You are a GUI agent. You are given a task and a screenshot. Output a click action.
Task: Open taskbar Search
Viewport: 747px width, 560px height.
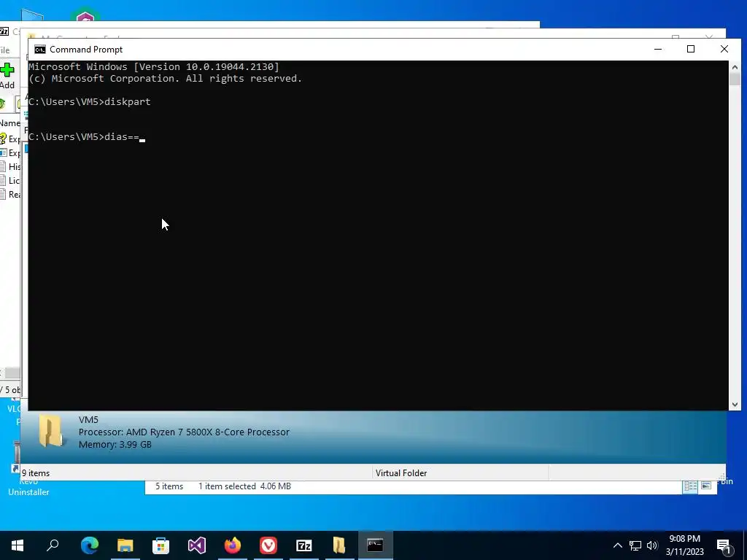click(53, 545)
